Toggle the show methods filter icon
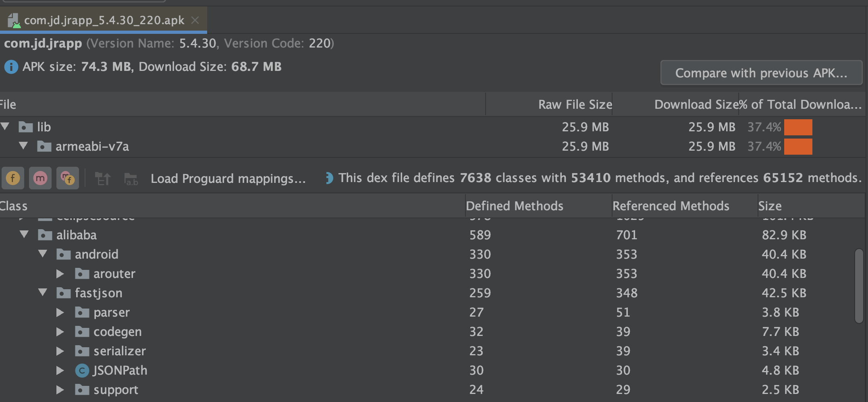 point(40,178)
